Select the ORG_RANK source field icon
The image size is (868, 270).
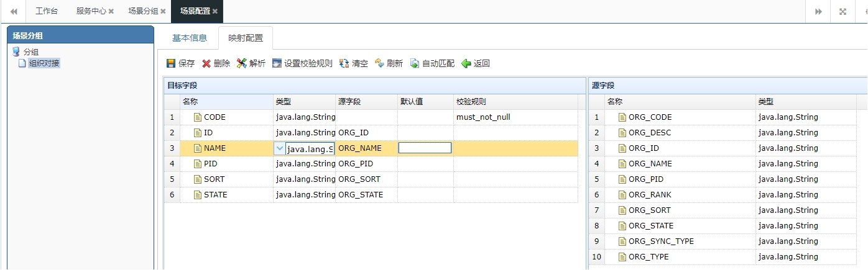coord(622,195)
